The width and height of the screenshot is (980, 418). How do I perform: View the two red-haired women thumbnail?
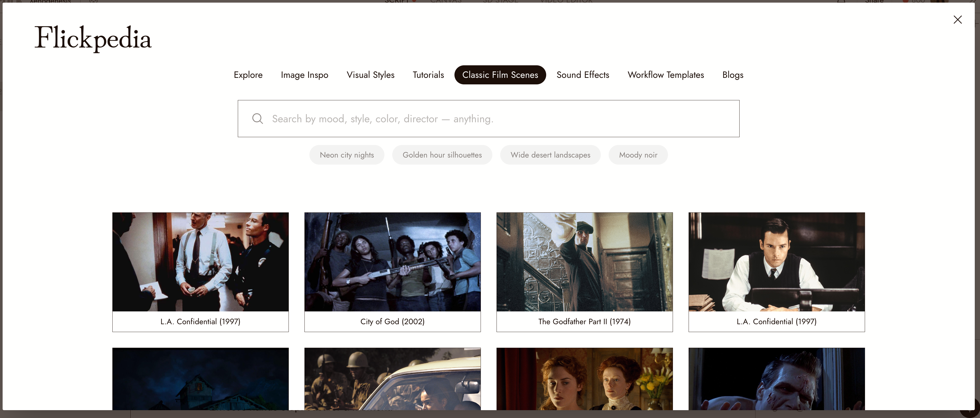pyautogui.click(x=585, y=379)
